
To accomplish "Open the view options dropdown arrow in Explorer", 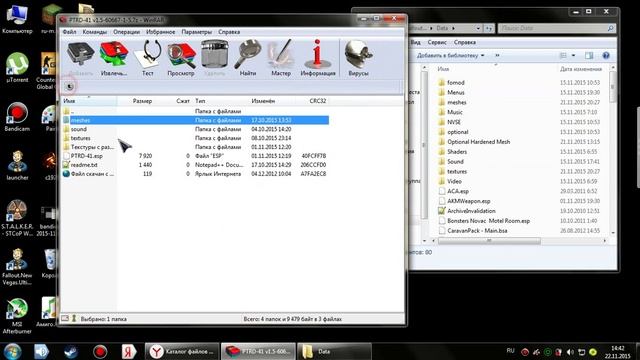I will [x=573, y=56].
